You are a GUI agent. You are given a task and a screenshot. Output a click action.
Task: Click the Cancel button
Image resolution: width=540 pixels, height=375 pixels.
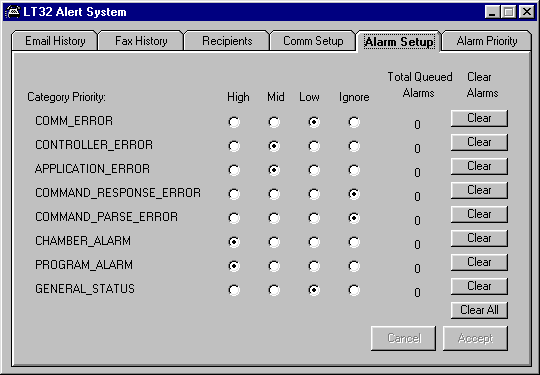click(403, 338)
